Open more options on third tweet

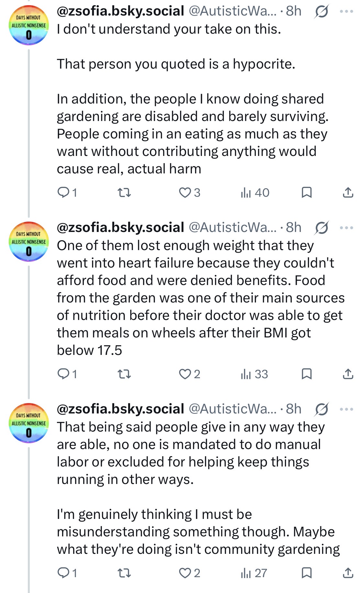click(347, 409)
